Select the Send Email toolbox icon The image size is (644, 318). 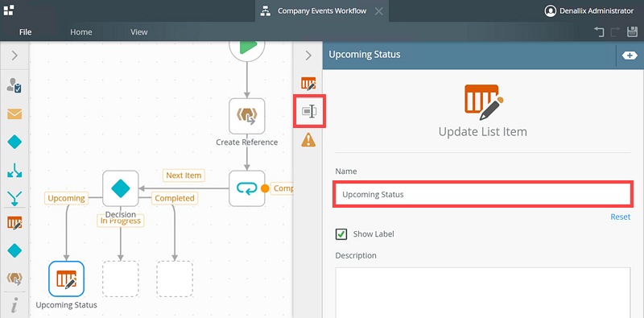[14, 114]
